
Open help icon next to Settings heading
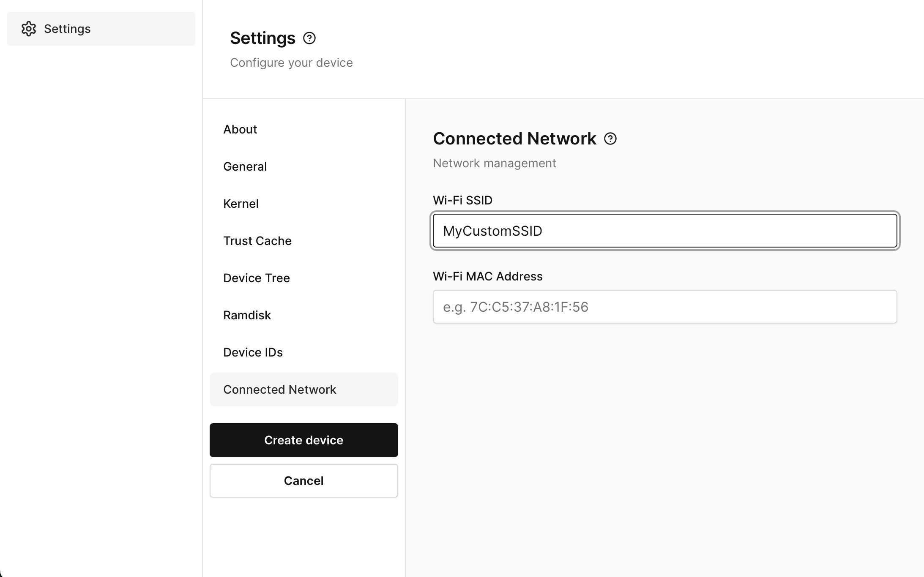coord(309,38)
